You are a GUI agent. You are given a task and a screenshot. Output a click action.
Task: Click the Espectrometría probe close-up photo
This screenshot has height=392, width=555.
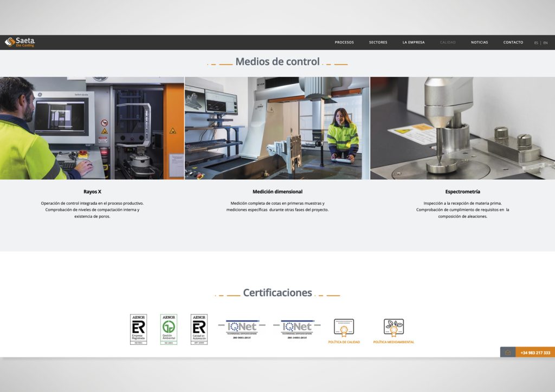[463, 128]
